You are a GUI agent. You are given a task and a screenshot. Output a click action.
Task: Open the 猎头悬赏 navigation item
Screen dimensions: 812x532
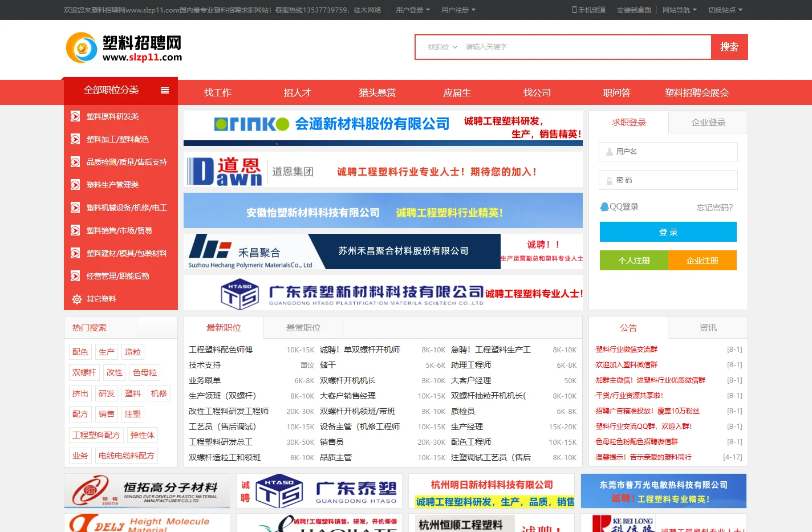(x=377, y=93)
